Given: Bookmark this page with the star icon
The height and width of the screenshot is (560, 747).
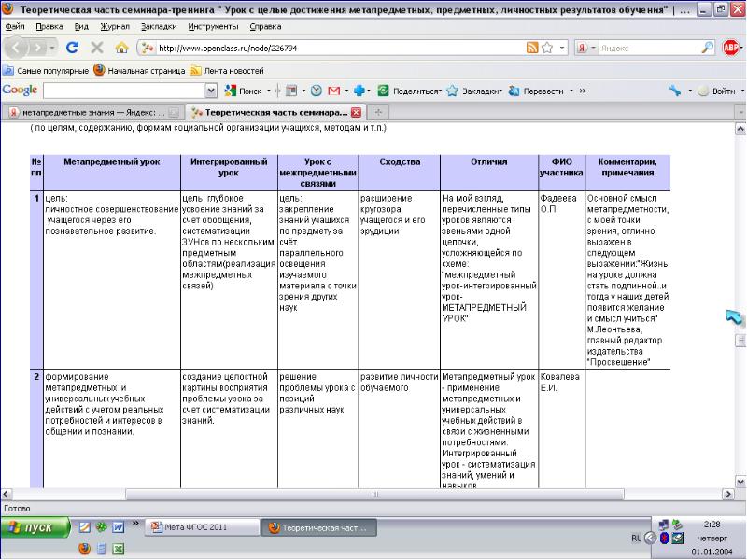Looking at the screenshot, I should (x=547, y=47).
